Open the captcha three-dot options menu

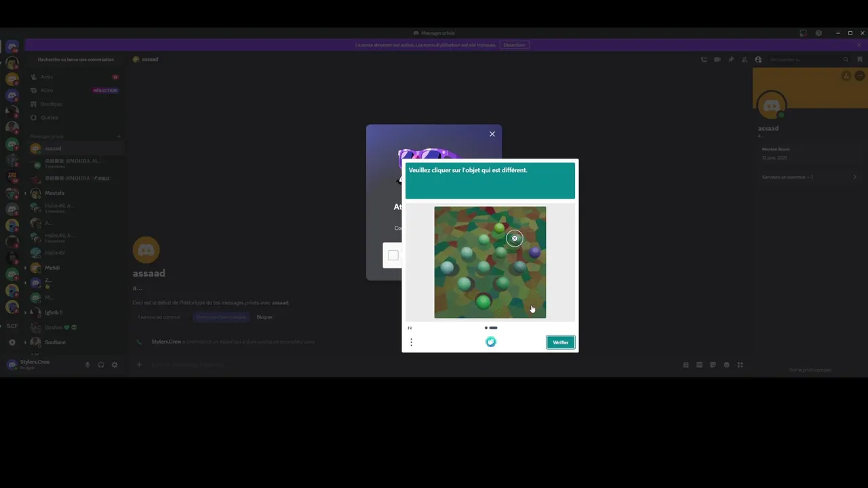click(x=411, y=342)
